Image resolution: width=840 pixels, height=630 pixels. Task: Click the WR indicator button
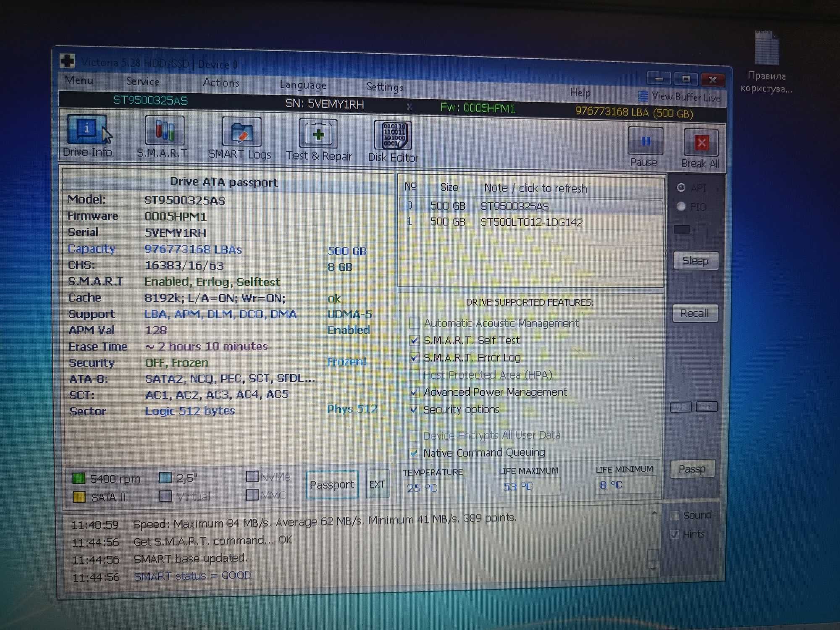pyautogui.click(x=681, y=407)
